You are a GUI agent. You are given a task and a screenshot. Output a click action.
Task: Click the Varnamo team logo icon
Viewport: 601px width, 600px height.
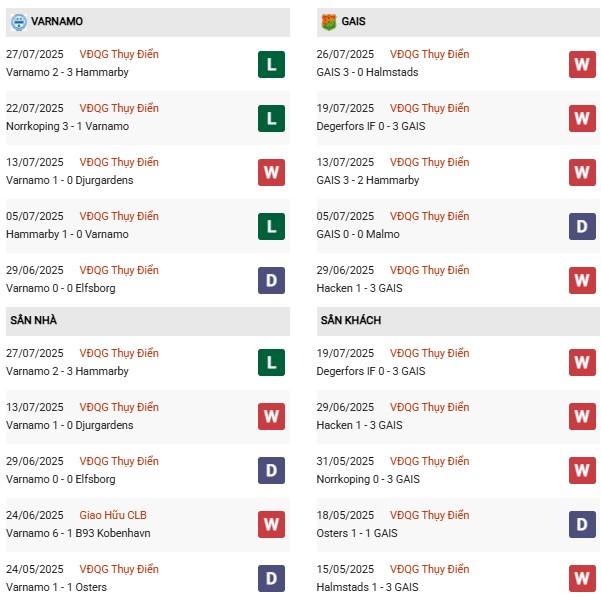coord(18,21)
